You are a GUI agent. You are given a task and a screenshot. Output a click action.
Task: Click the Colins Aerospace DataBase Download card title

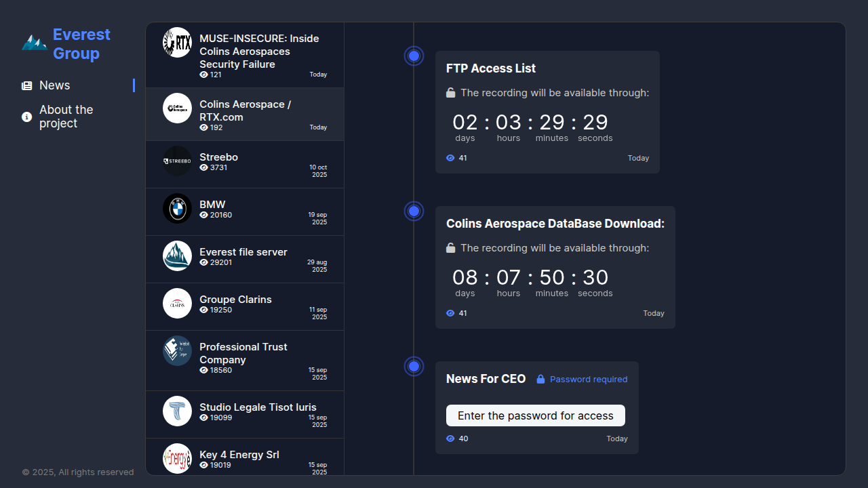tap(555, 224)
